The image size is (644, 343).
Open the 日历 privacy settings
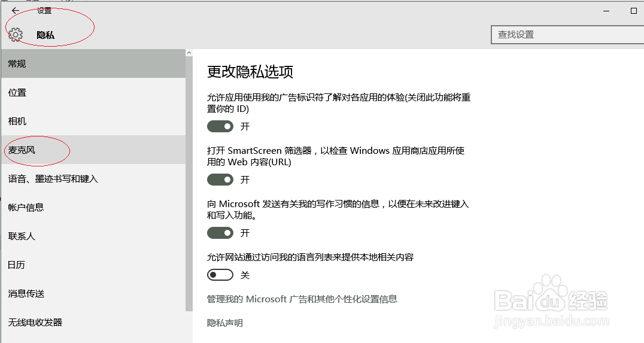tap(93, 265)
